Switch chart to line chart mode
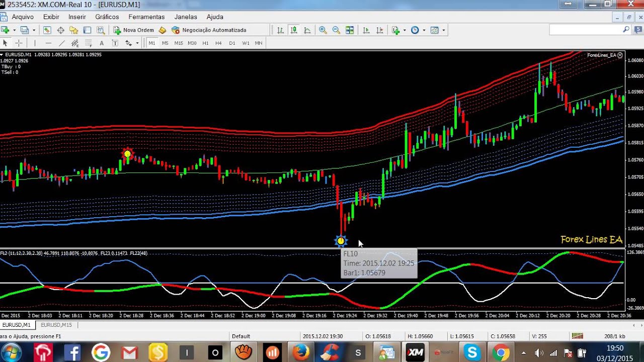The height and width of the screenshot is (362, 644). click(307, 30)
